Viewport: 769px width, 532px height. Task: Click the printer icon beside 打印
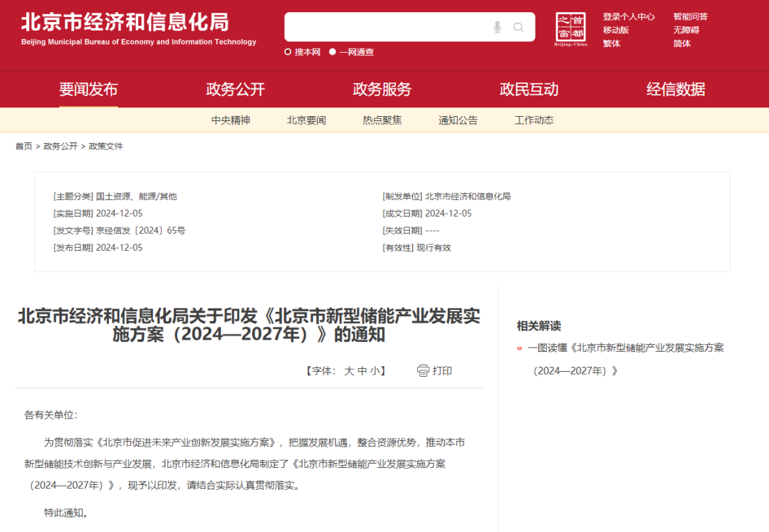click(423, 370)
